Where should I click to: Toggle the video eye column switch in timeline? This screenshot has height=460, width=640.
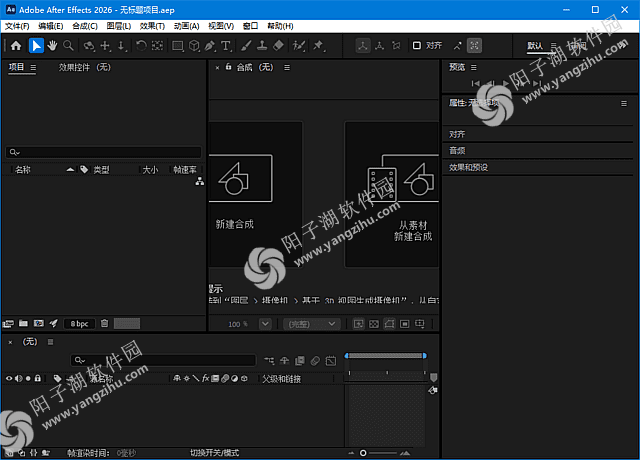9,378
